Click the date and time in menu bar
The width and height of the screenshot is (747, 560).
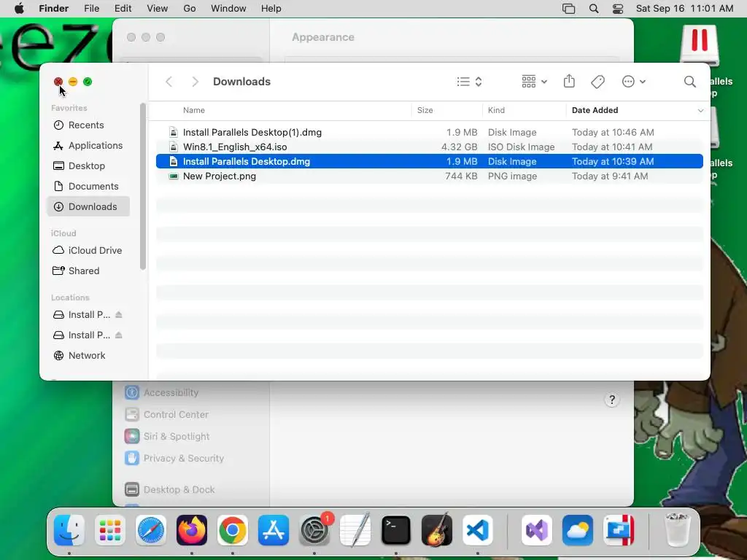(684, 9)
